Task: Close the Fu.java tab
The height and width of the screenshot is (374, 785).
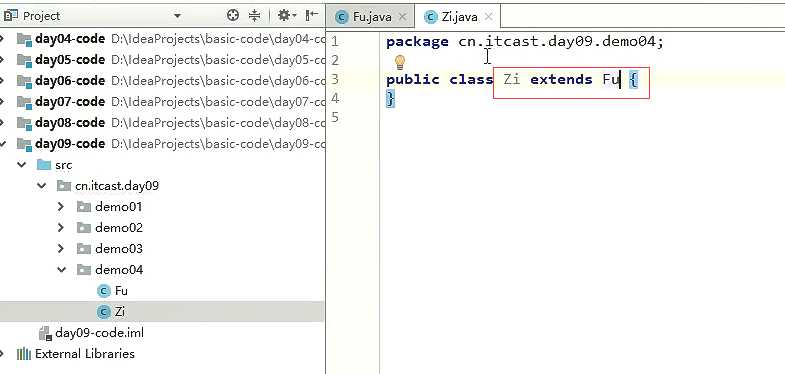Action: click(x=402, y=17)
